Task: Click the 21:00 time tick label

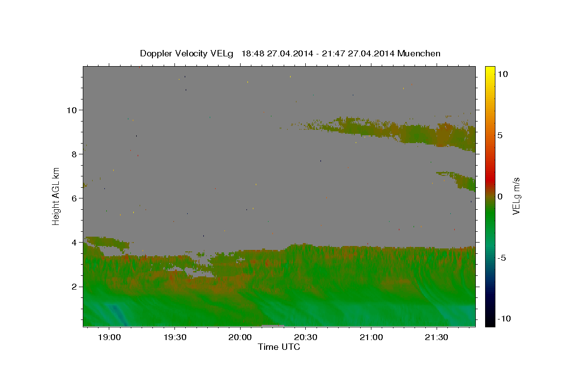Action: pyautogui.click(x=371, y=338)
